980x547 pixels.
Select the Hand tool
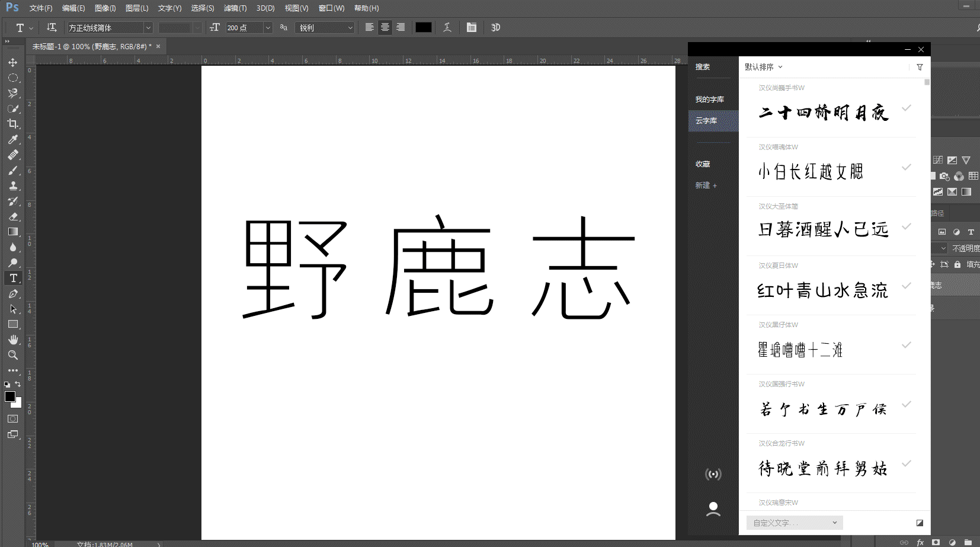point(12,339)
